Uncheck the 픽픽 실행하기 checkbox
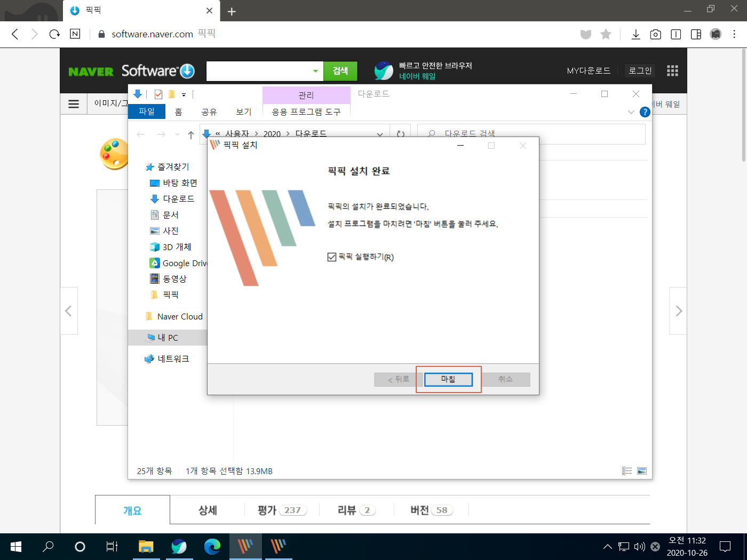747x560 pixels. tap(332, 257)
